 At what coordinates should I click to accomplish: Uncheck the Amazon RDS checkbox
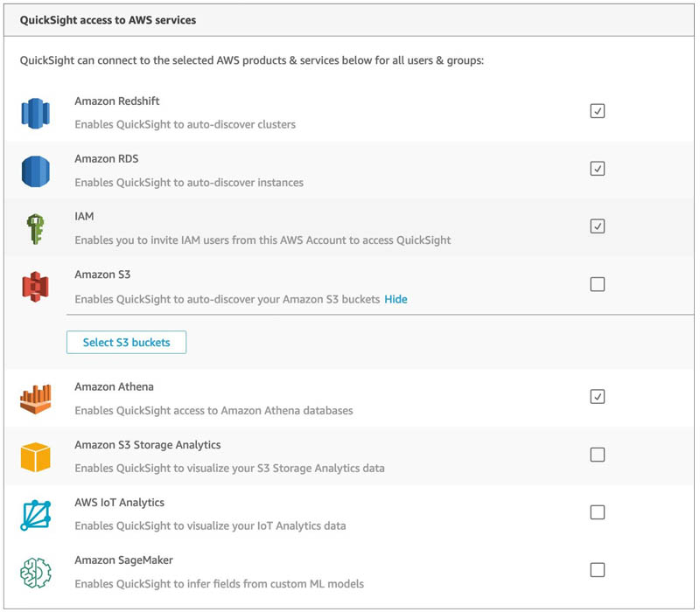[x=598, y=169]
